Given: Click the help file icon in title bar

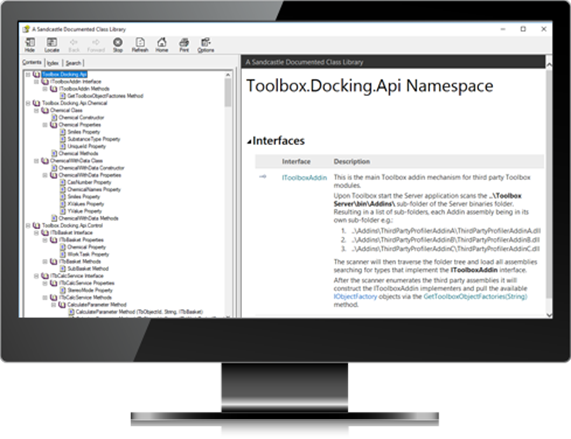Looking at the screenshot, I should 26,29.
